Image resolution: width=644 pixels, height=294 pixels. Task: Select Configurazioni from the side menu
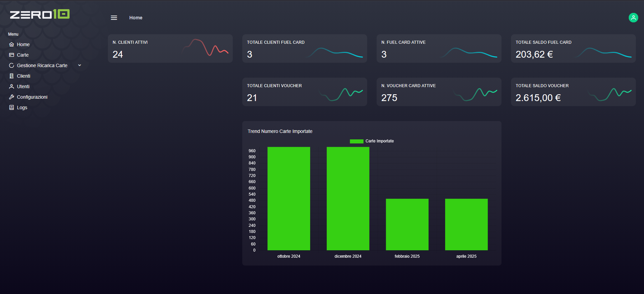tap(32, 97)
